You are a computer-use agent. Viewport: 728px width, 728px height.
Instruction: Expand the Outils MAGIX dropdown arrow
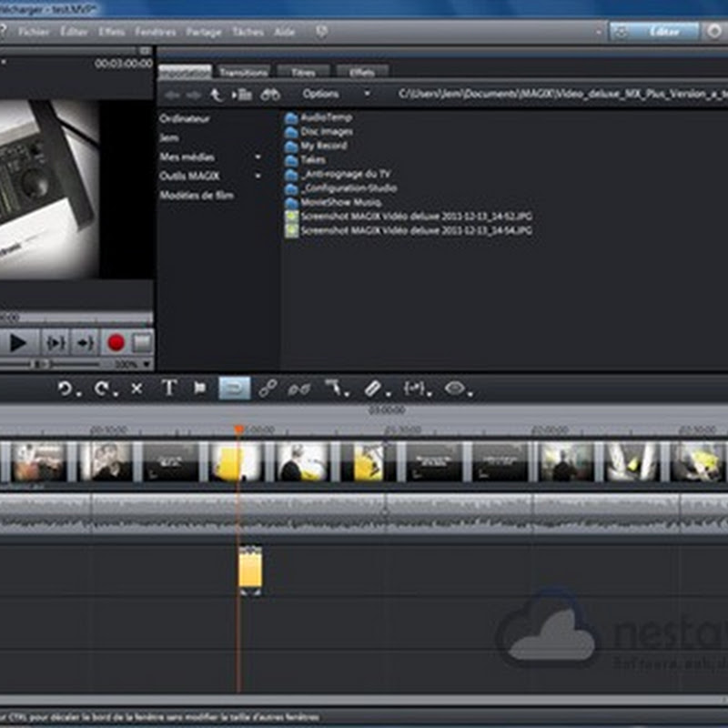pos(258,176)
